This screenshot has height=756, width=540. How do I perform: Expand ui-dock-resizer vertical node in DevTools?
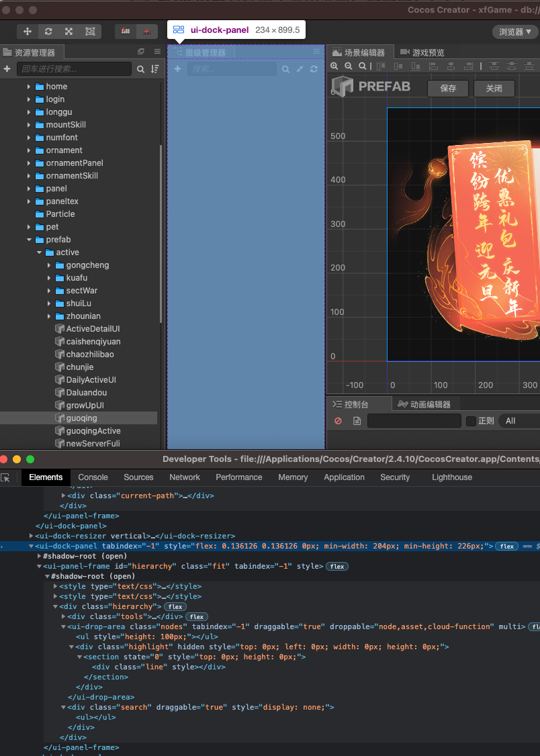pos(32,536)
